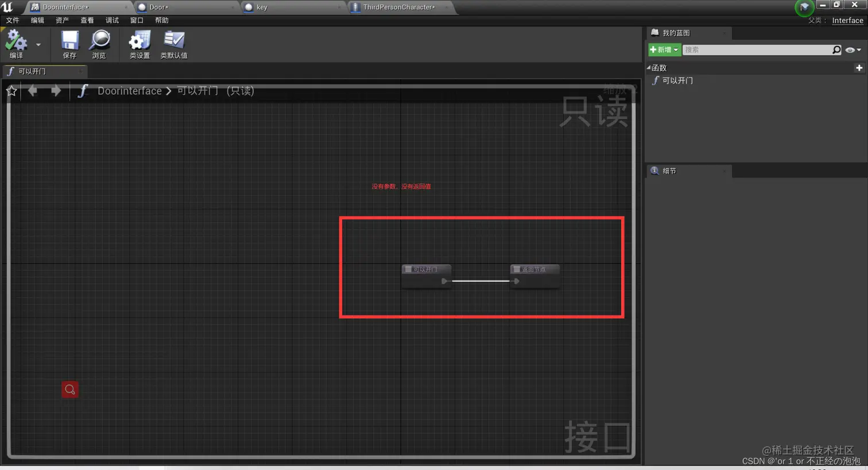Viewport: 868px width, 470px height.
Task: Click the 新增 add-new button
Action: coord(665,49)
